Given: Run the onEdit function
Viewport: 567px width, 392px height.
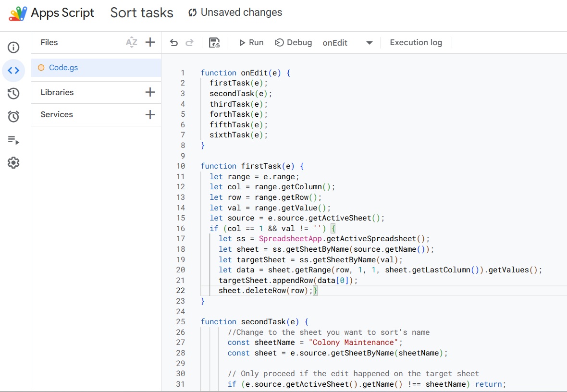Looking at the screenshot, I should click(251, 43).
